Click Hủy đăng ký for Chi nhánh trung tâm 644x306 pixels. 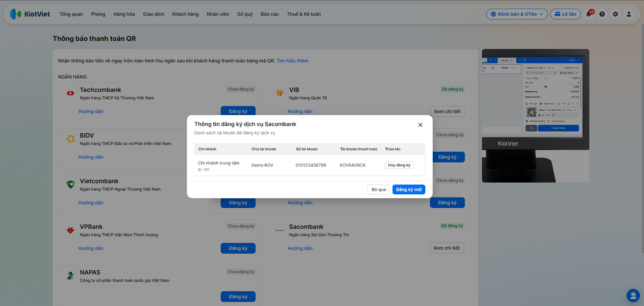(x=399, y=165)
